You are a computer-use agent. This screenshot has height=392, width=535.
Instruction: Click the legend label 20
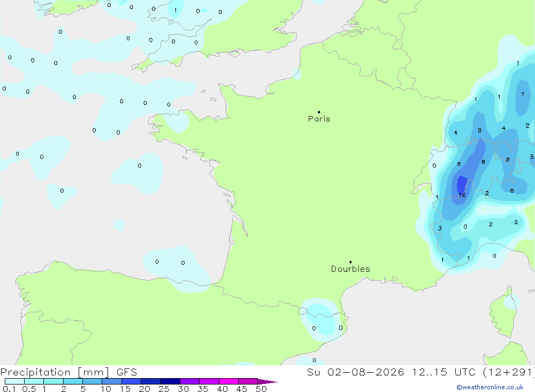[x=144, y=389]
